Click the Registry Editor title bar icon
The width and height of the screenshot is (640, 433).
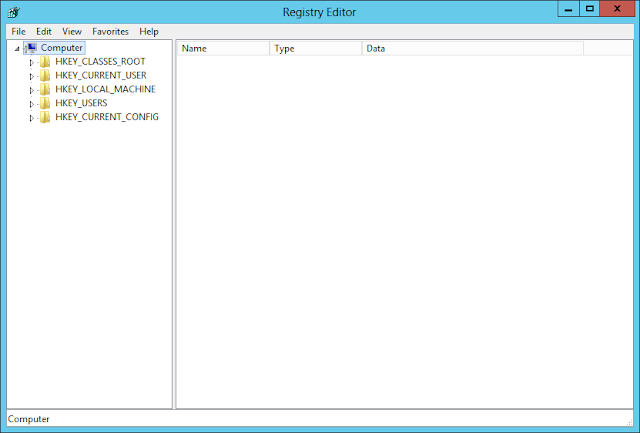point(14,12)
